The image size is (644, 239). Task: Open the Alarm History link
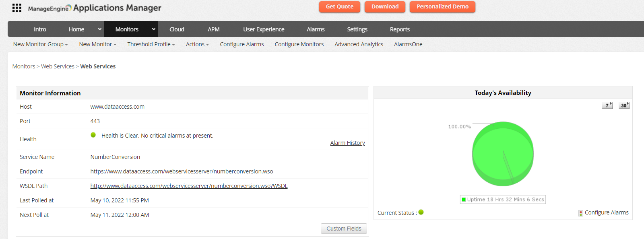pos(347,143)
